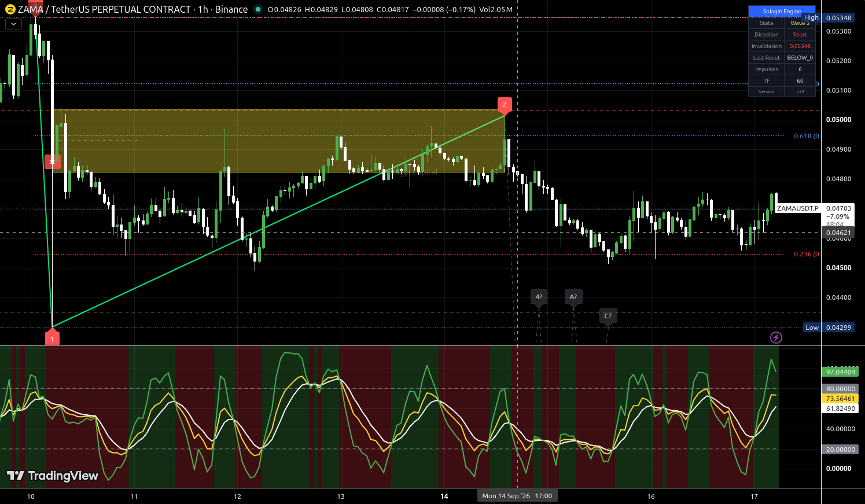Open the TradingView logo link
This screenshot has height=504, width=865.
(52, 476)
